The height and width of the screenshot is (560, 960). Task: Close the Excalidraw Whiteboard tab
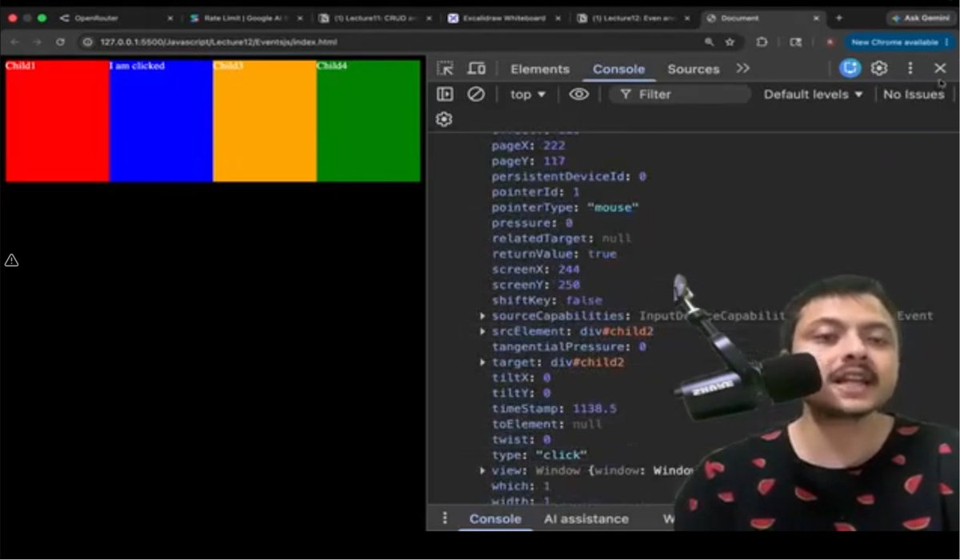click(559, 18)
